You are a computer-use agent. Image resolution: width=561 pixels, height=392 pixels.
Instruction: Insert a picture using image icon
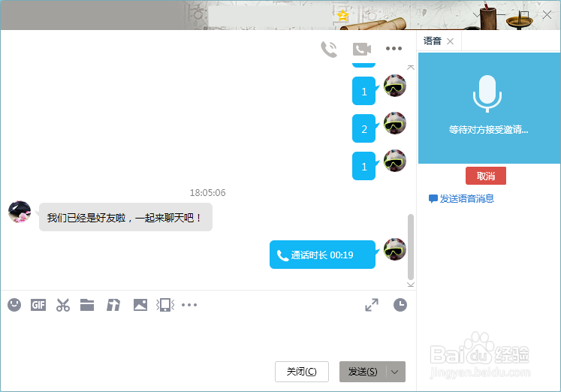pos(140,305)
